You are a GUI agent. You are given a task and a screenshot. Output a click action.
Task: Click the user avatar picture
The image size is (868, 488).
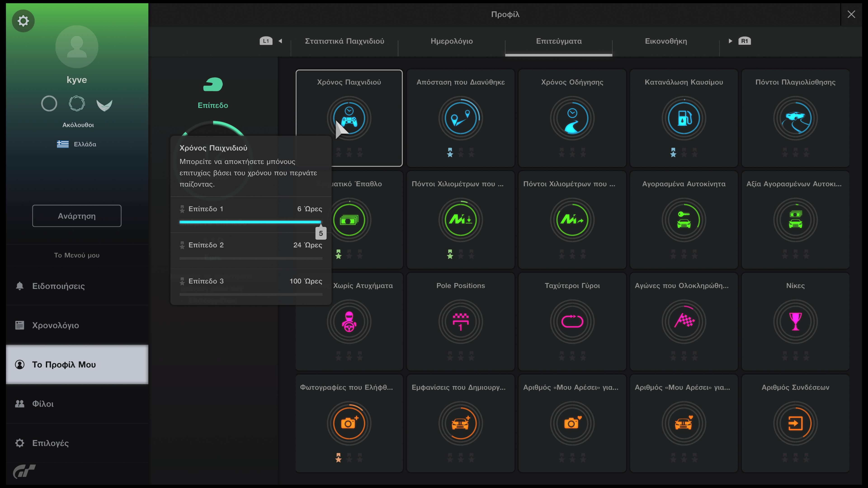[x=77, y=47]
